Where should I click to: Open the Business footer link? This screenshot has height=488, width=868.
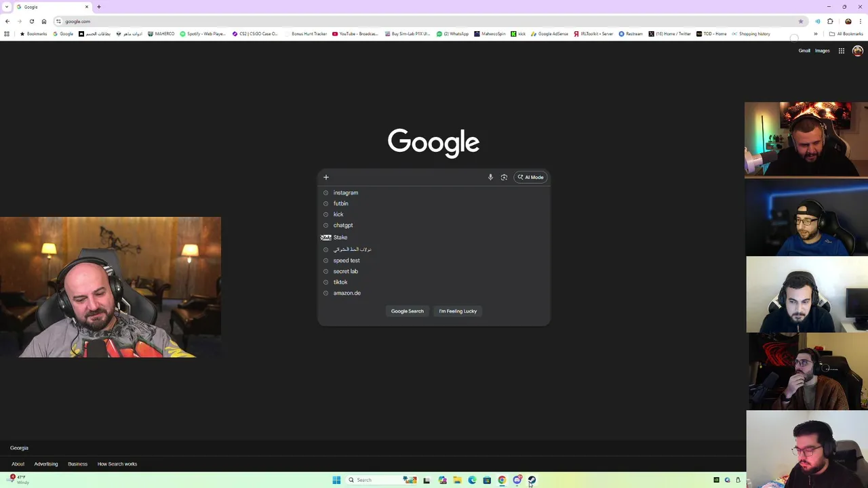click(x=77, y=464)
